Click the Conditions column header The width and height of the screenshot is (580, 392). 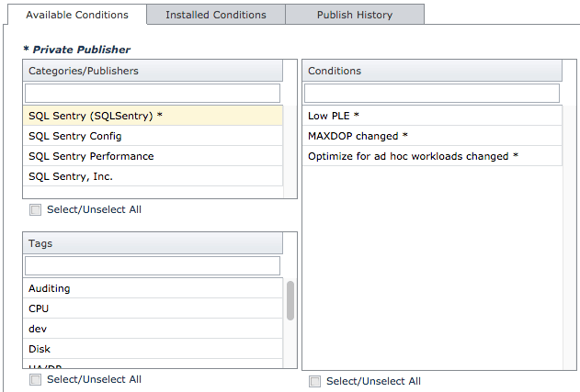(x=432, y=71)
